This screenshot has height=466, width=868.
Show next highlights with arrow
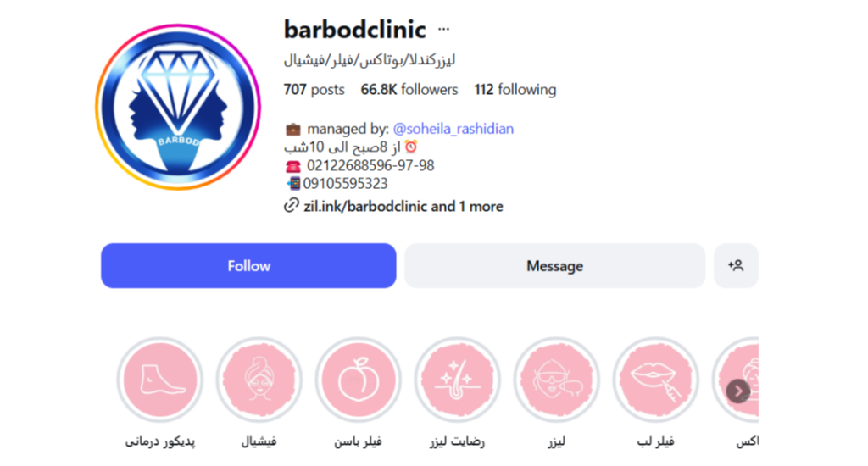(738, 391)
